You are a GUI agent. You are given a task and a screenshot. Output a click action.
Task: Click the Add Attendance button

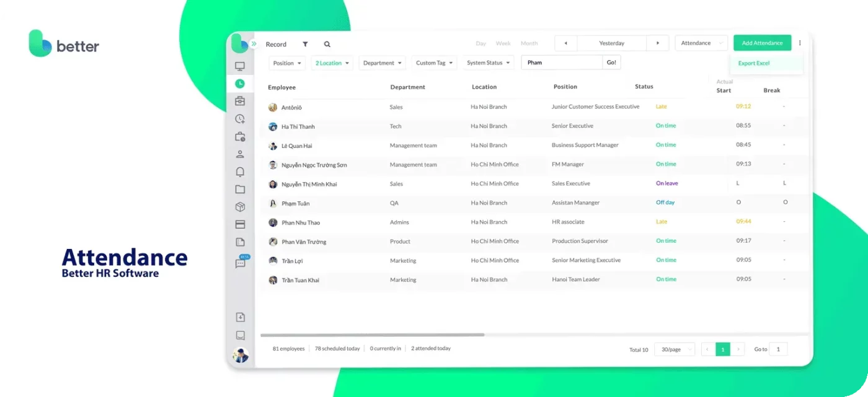762,43
